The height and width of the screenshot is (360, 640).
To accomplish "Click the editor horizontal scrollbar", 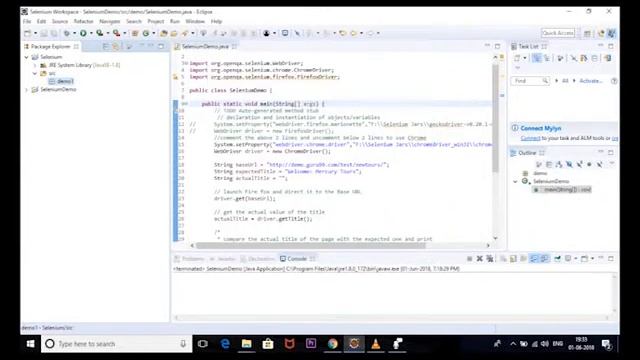I will pos(310,246).
